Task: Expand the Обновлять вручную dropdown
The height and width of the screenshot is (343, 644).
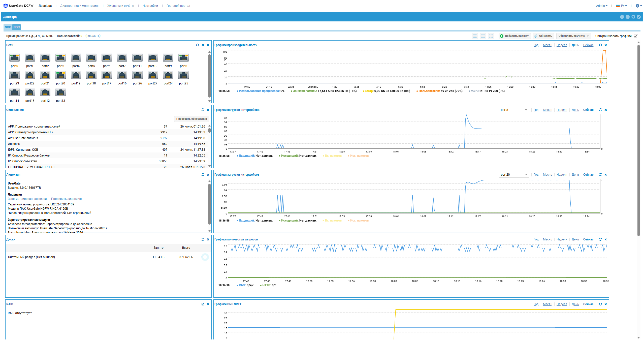Action: click(574, 36)
